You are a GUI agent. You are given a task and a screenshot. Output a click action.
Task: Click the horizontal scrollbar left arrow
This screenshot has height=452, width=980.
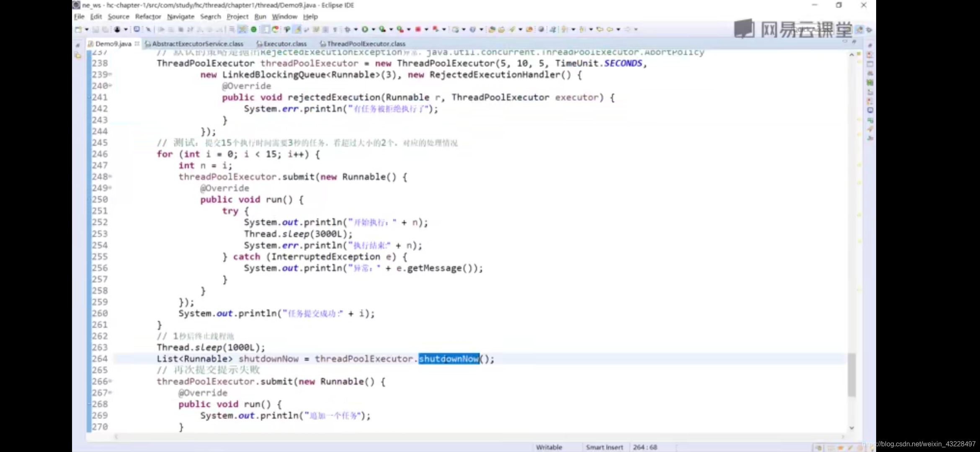[x=116, y=437]
